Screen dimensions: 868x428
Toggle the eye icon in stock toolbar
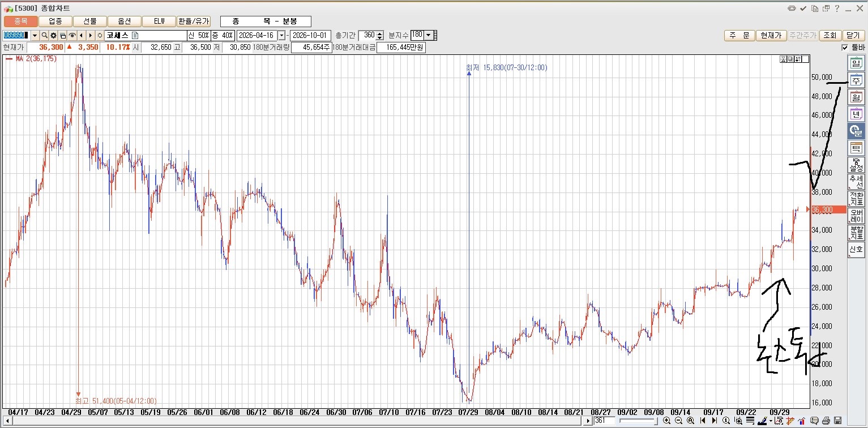pyautogui.click(x=72, y=35)
